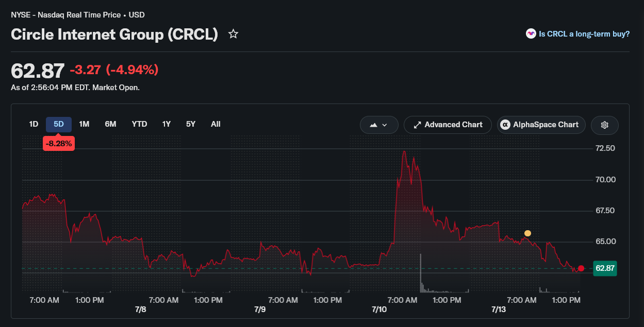This screenshot has width=644, height=327.
Task: Click the current price 62.87 heading
Action: click(38, 71)
